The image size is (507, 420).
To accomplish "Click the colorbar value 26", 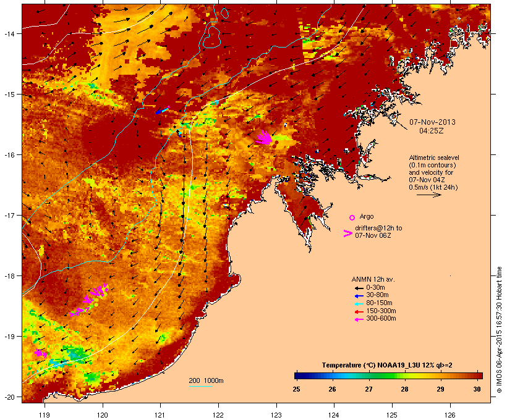I will (333, 389).
